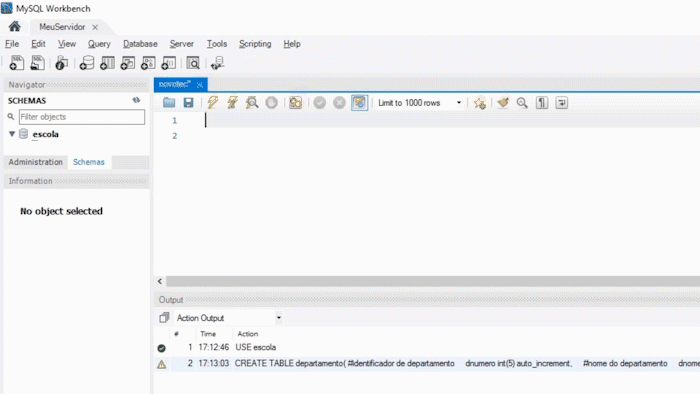Open script file in the editor toolbar
This screenshot has width=700, height=394.
(169, 103)
